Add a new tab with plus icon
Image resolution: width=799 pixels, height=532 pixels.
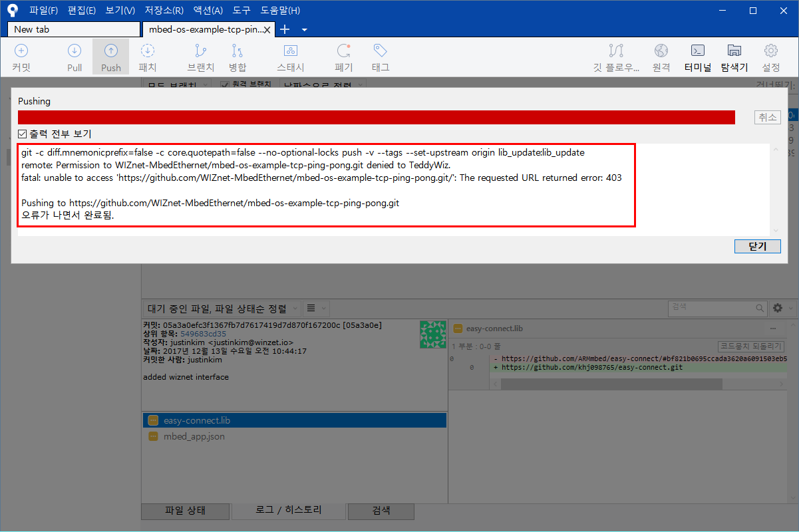(x=285, y=29)
